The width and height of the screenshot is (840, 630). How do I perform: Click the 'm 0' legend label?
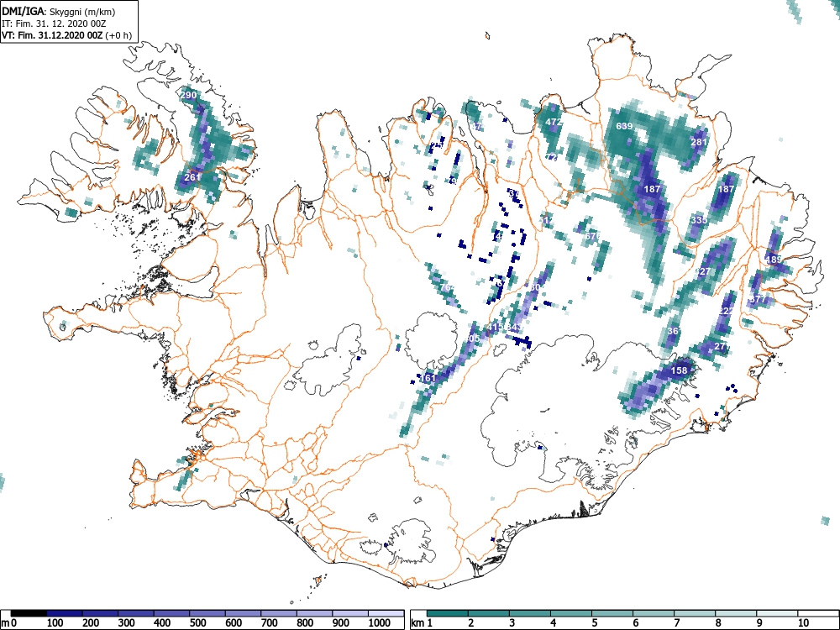(9, 623)
